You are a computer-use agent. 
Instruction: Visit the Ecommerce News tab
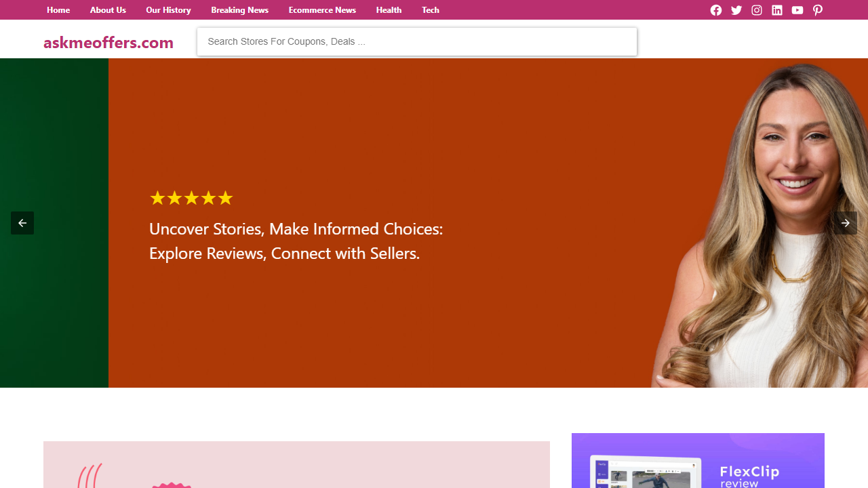click(x=322, y=10)
